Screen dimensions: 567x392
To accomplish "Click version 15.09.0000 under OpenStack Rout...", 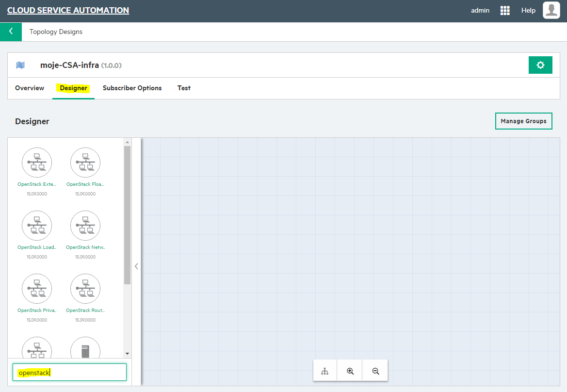I will coord(85,320).
